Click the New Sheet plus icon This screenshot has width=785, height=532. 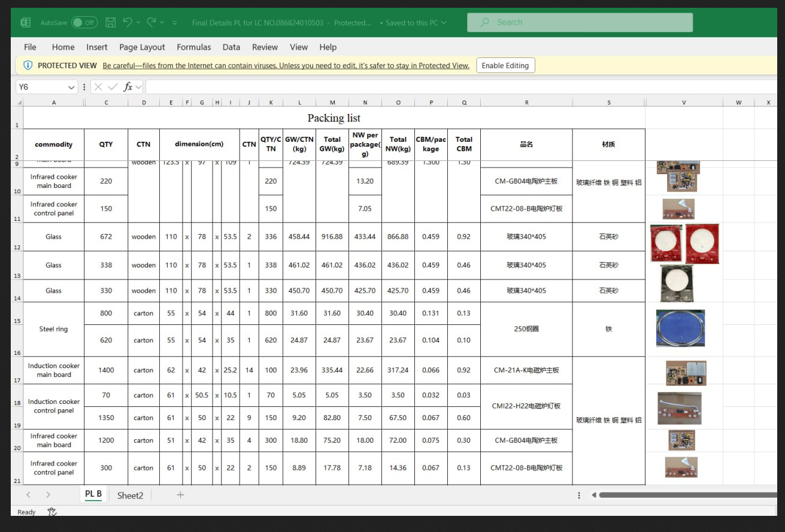(x=180, y=495)
